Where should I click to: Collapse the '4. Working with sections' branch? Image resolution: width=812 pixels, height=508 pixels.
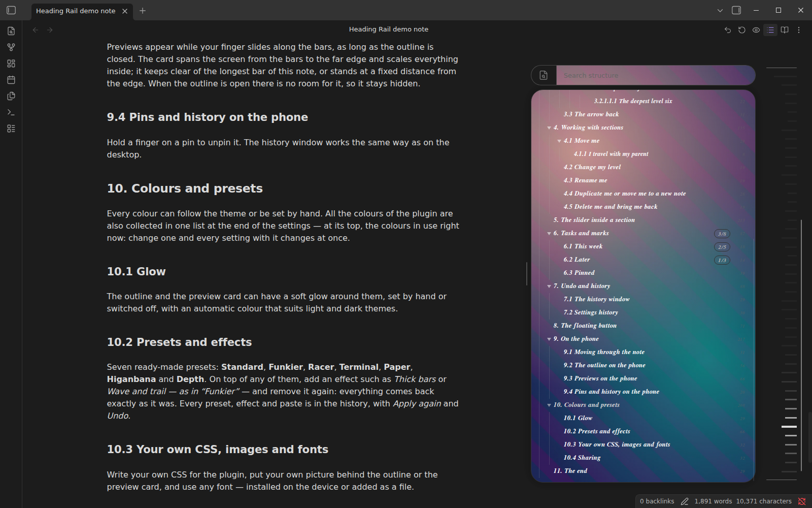tap(549, 128)
